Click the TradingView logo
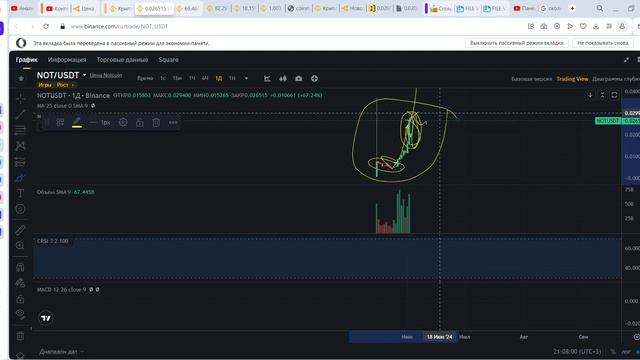 (x=46, y=318)
